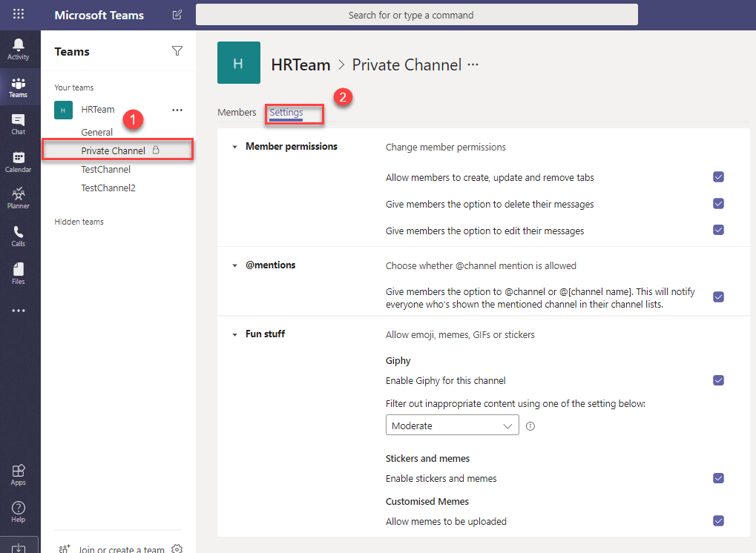
Task: Click Join or create a team
Action: pos(122,549)
